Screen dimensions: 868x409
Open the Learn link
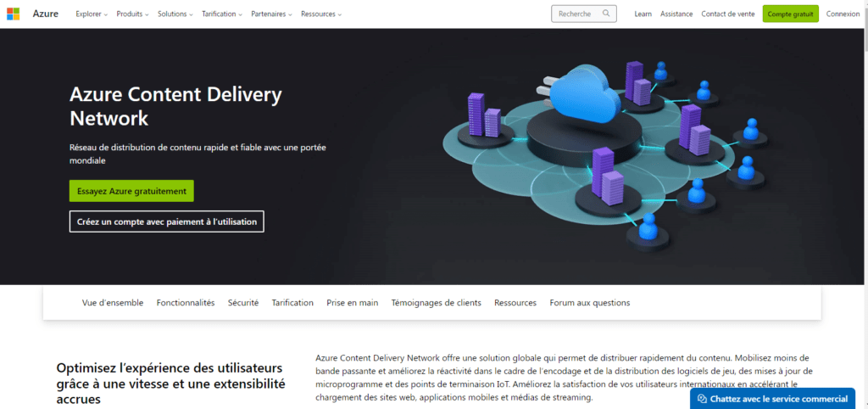643,14
